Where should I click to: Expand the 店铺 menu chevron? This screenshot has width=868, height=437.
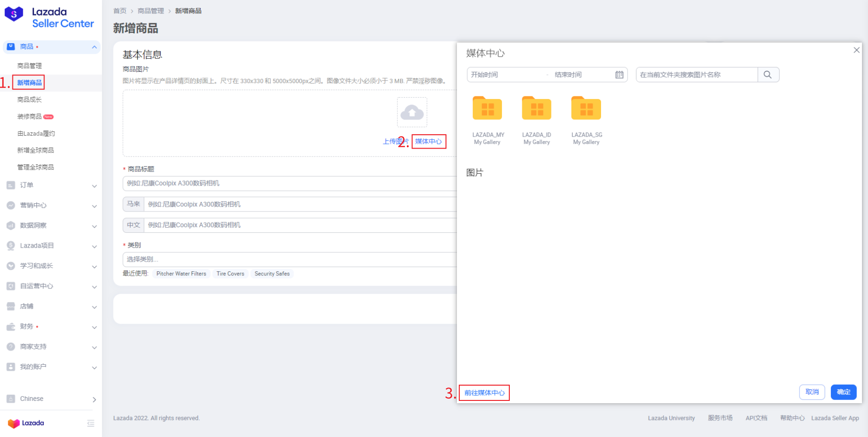point(94,307)
